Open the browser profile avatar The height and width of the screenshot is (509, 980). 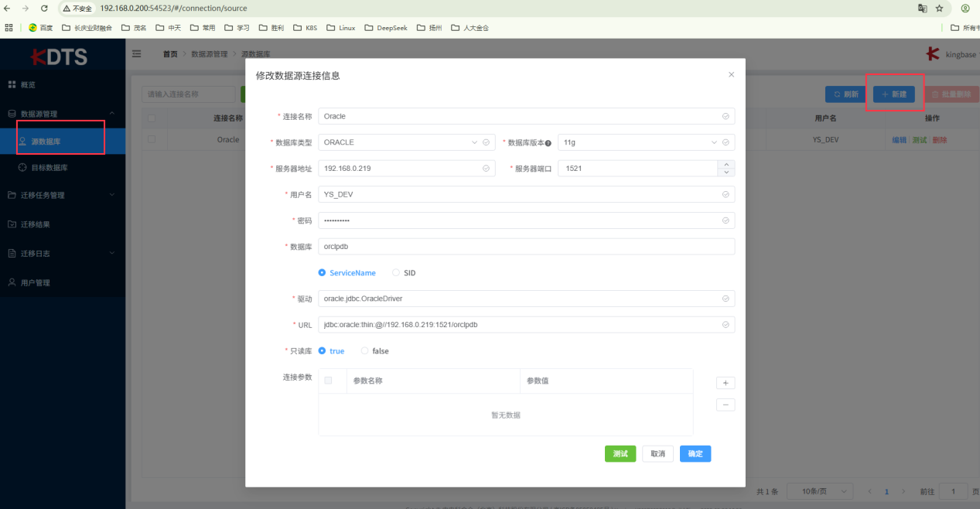pyautogui.click(x=965, y=9)
